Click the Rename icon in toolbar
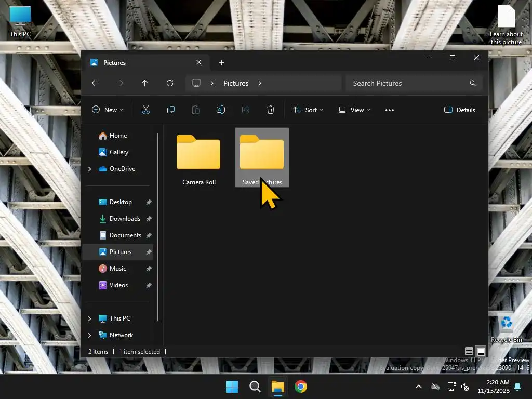 click(x=220, y=110)
